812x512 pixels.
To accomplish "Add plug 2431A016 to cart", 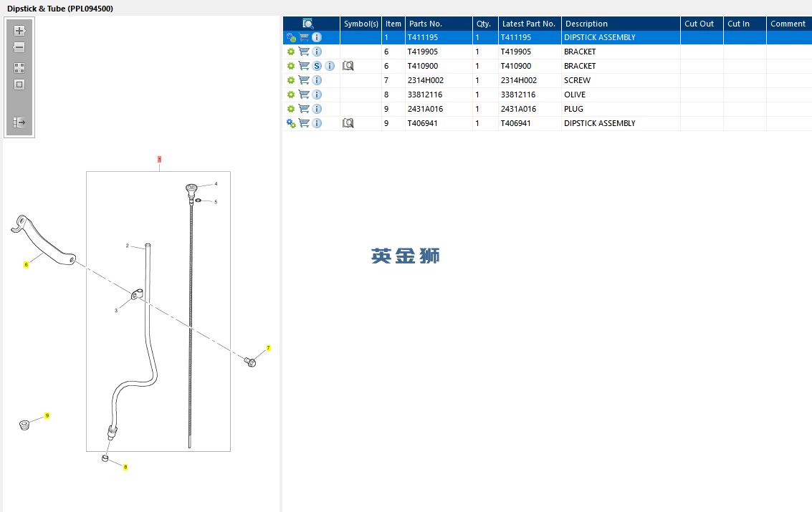I will (x=304, y=109).
